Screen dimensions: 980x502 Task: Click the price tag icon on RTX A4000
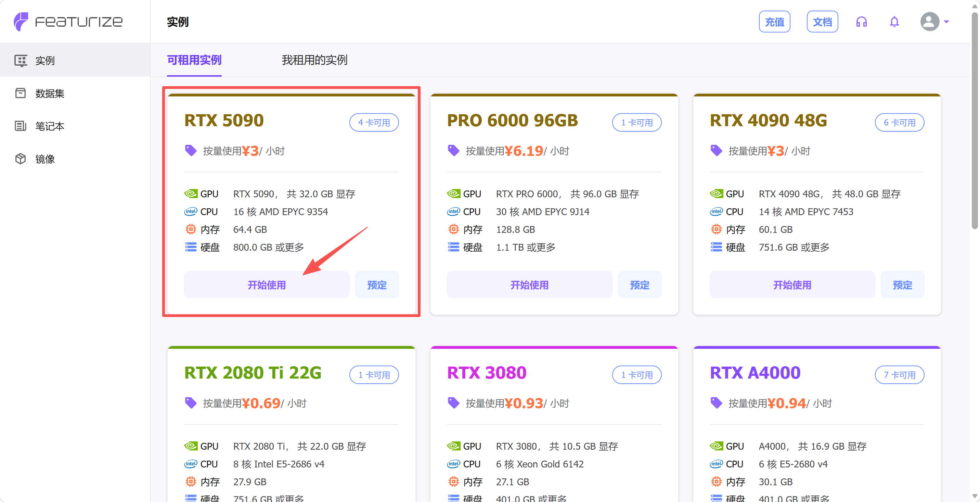717,403
